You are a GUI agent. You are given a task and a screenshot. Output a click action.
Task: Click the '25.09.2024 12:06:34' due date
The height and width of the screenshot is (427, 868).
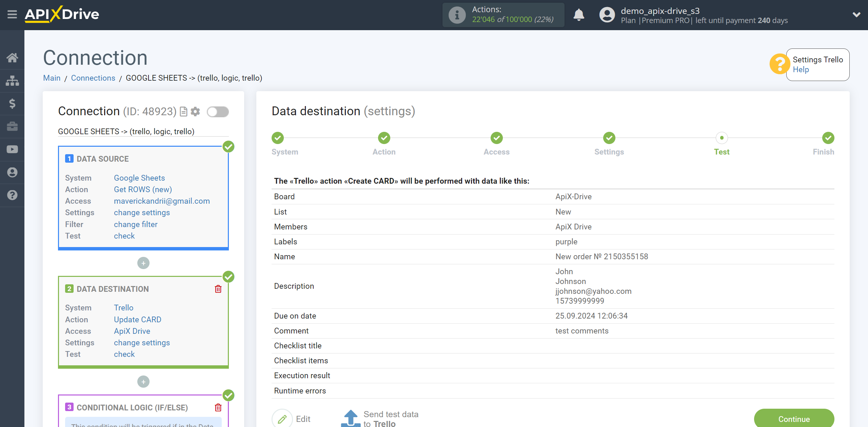coord(591,316)
